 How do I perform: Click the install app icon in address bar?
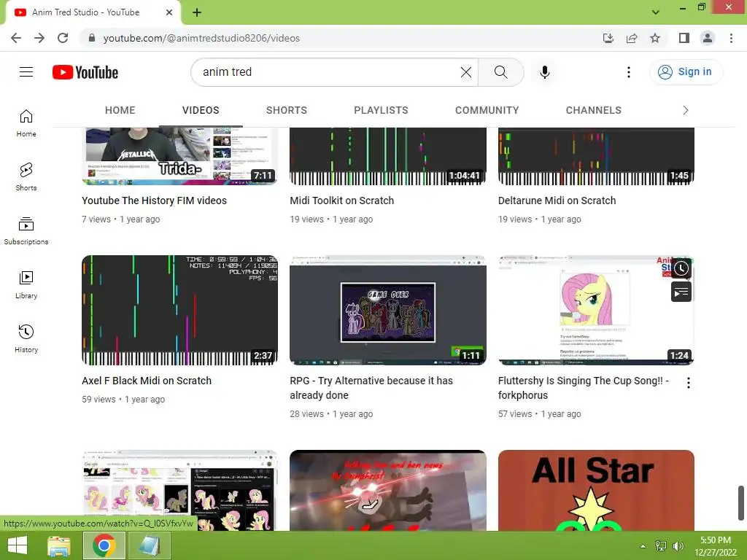click(608, 38)
